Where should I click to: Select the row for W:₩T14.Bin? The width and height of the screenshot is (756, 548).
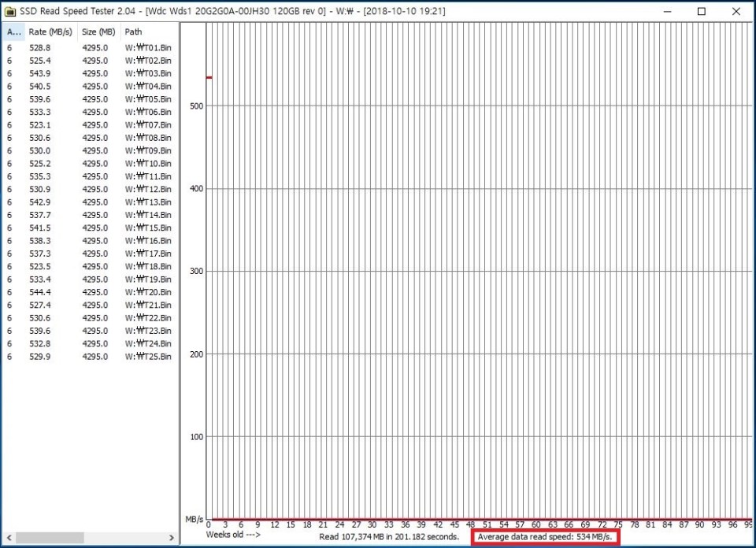90,215
